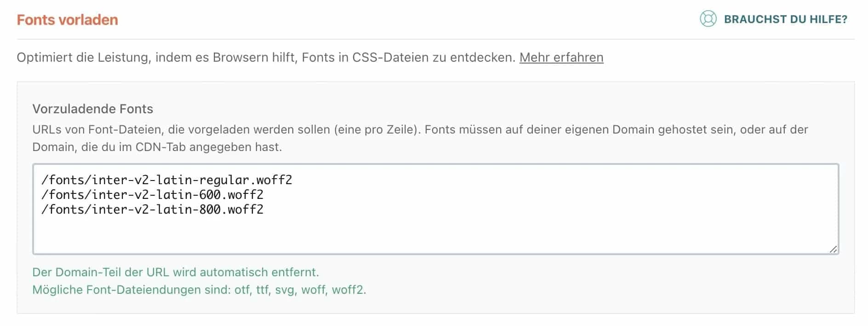This screenshot has width=868, height=326.
Task: Open the 'Mehr erfahren' link
Action: click(562, 57)
